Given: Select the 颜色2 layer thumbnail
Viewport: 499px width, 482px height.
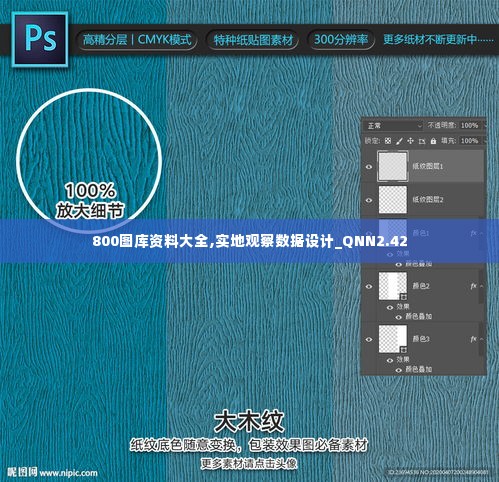Looking at the screenshot, I should pyautogui.click(x=393, y=286).
